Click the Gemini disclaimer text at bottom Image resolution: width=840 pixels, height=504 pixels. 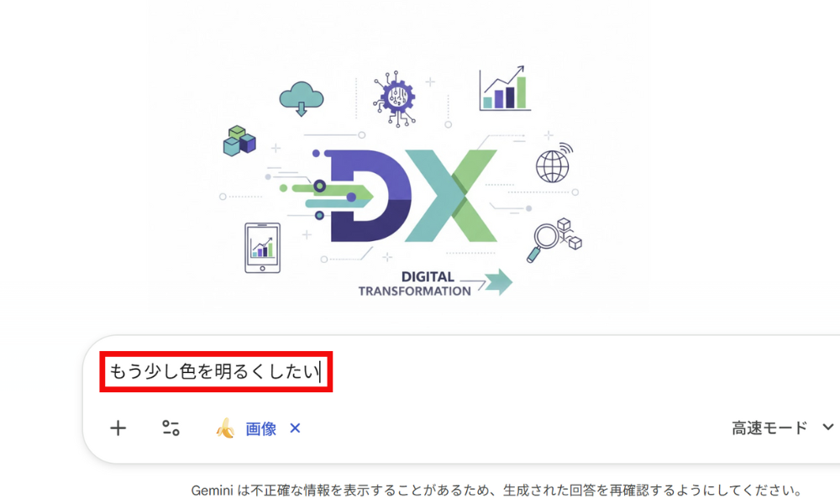coord(496,490)
